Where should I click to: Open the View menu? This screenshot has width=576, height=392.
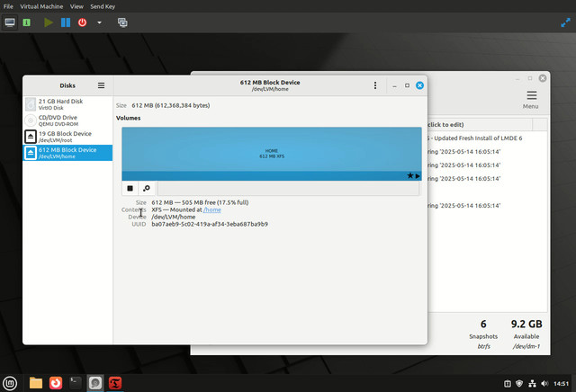76,6
